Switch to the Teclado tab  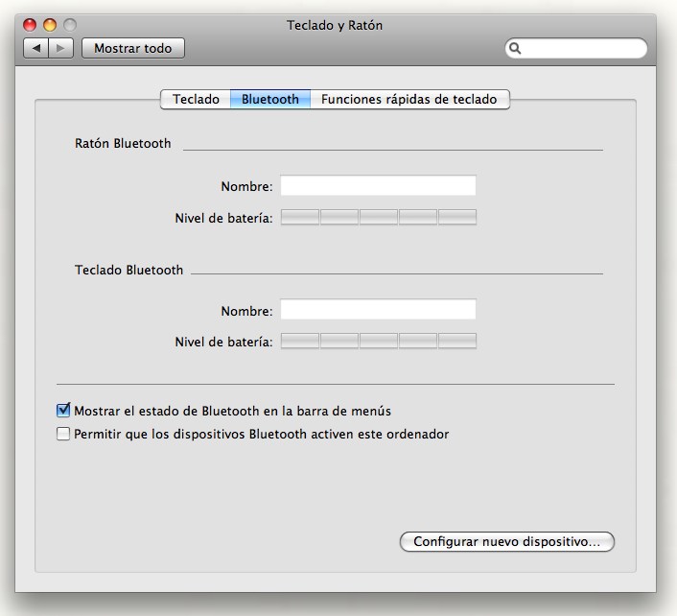196,100
